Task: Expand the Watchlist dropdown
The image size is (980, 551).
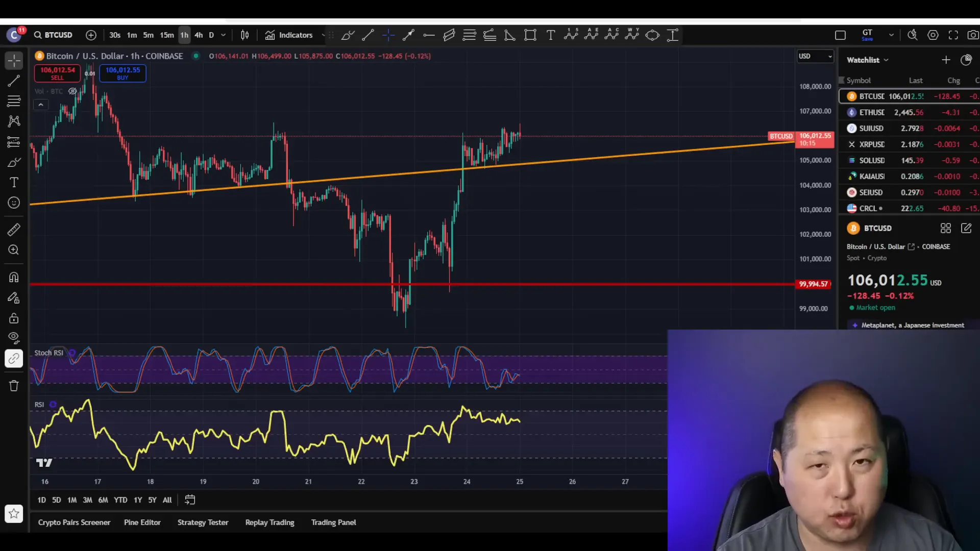Action: pyautogui.click(x=868, y=60)
